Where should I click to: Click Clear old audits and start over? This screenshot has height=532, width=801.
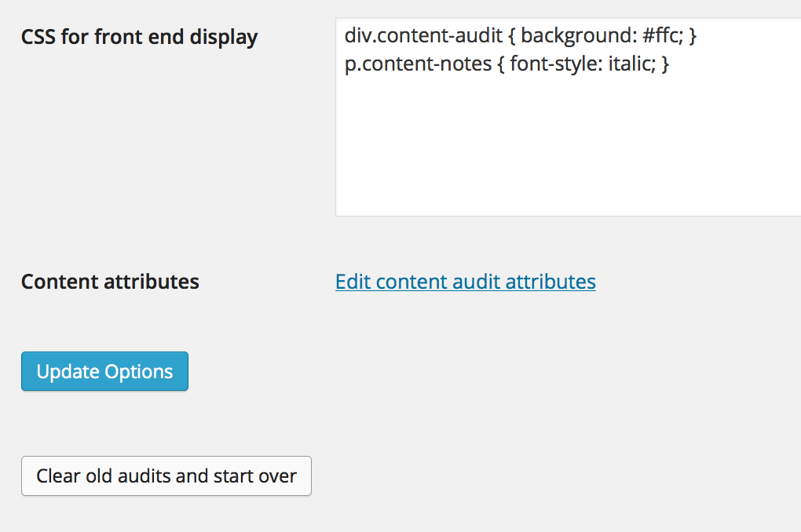click(x=166, y=476)
